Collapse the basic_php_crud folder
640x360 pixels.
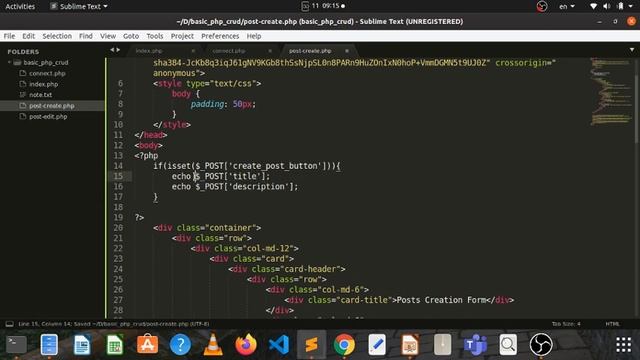[9, 62]
